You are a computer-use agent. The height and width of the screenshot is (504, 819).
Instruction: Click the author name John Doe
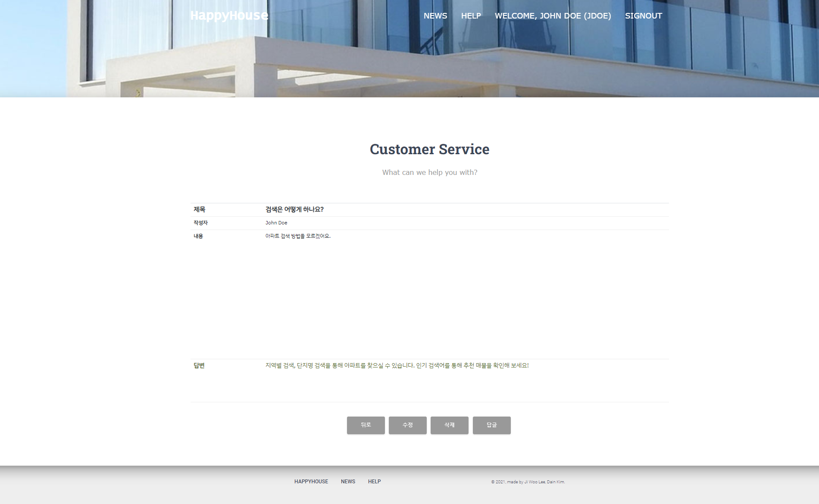(276, 223)
